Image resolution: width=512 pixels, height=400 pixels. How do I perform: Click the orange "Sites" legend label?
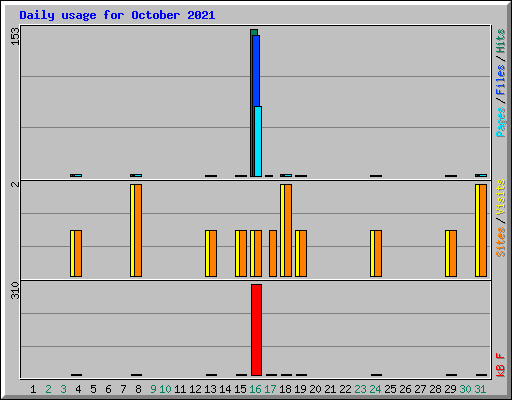coord(501,242)
